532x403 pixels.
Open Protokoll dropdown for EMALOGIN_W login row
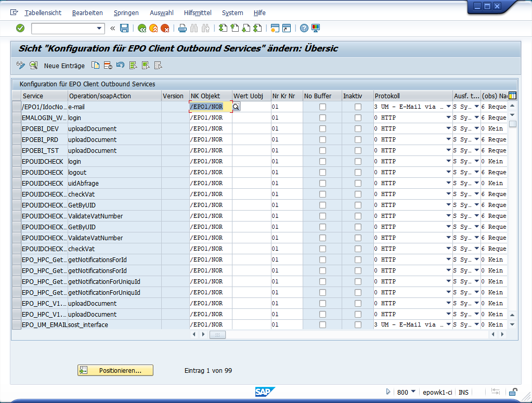(x=449, y=118)
